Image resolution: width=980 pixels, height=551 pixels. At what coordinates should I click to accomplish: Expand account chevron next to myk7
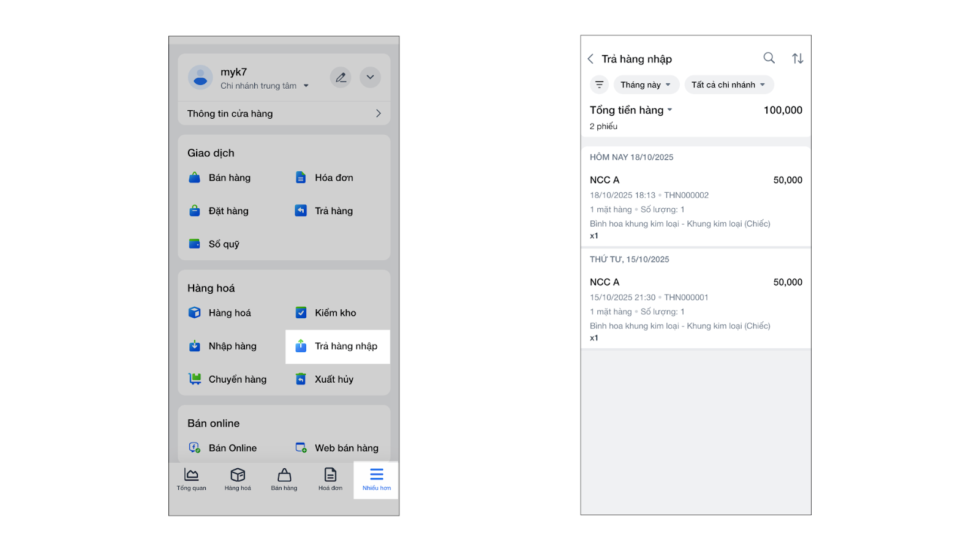370,77
